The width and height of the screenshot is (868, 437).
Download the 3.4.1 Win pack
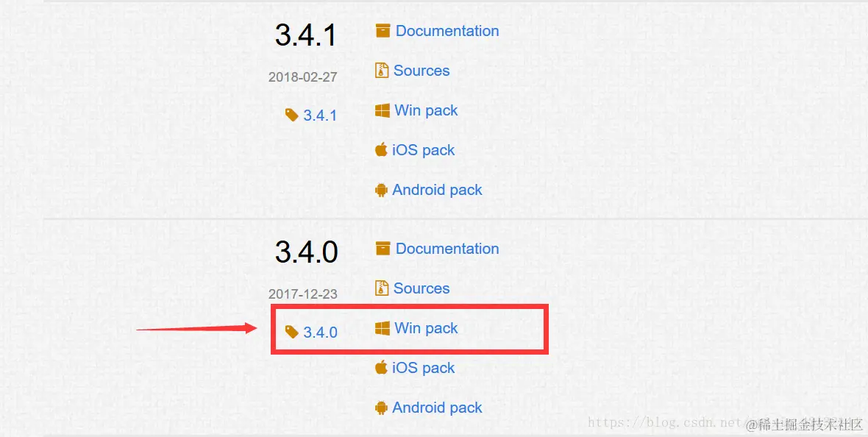[426, 110]
